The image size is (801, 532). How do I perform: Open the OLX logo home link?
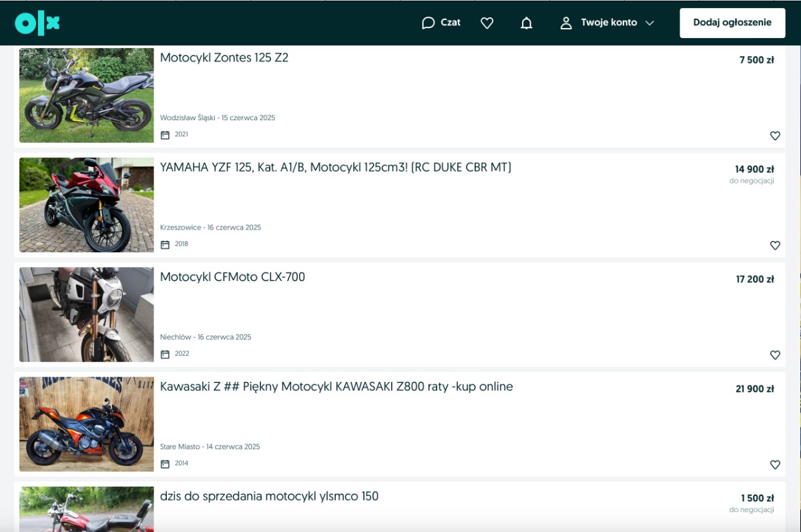[x=37, y=23]
